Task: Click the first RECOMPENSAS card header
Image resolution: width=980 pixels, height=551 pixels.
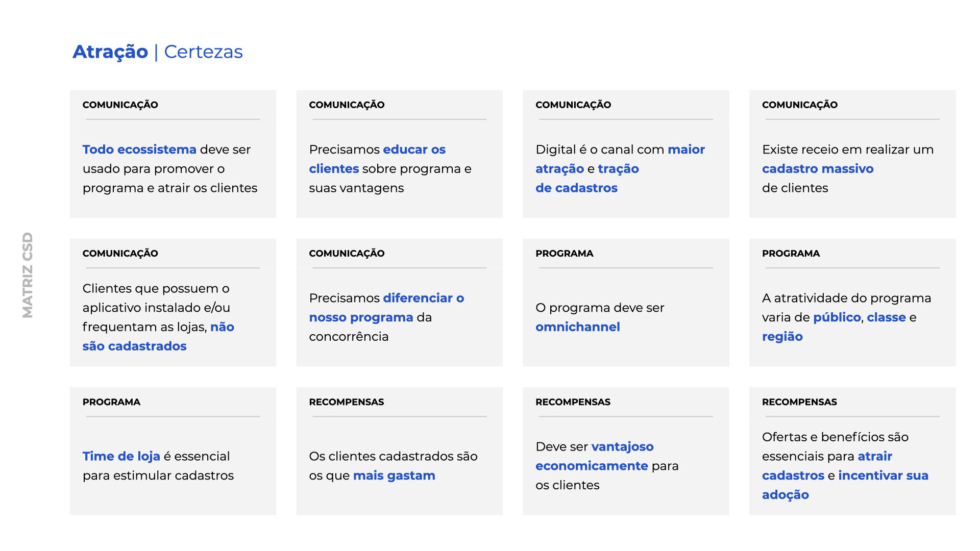Action: point(346,402)
